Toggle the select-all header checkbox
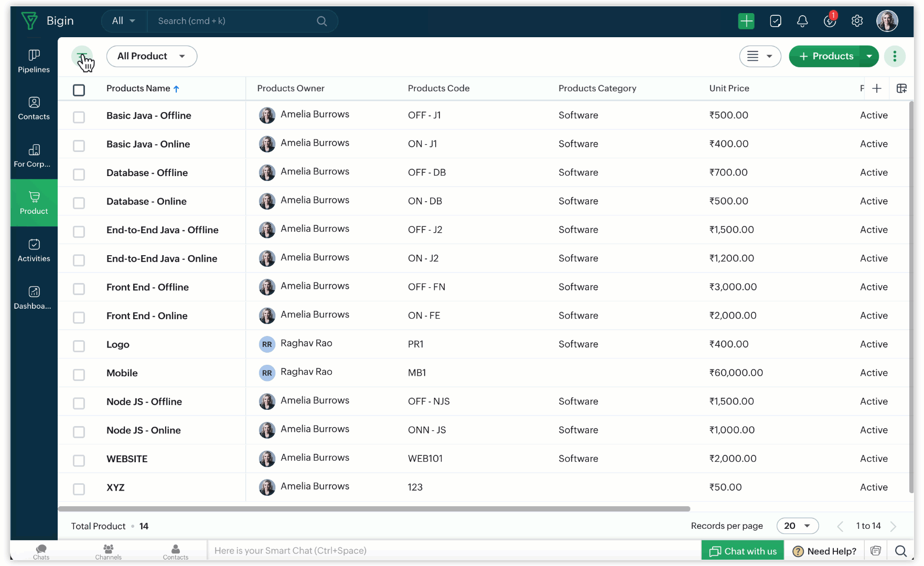Viewport: 924px width, 566px height. click(79, 90)
